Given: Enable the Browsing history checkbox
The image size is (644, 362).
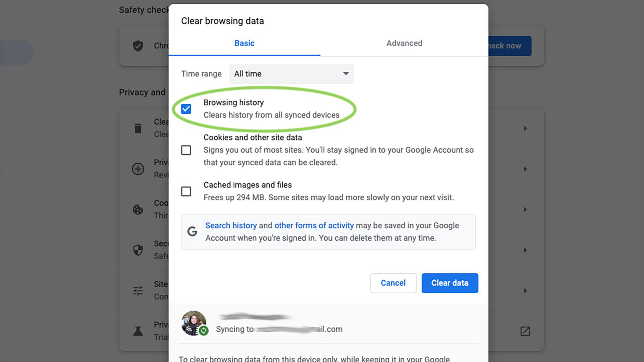Looking at the screenshot, I should click(x=186, y=109).
